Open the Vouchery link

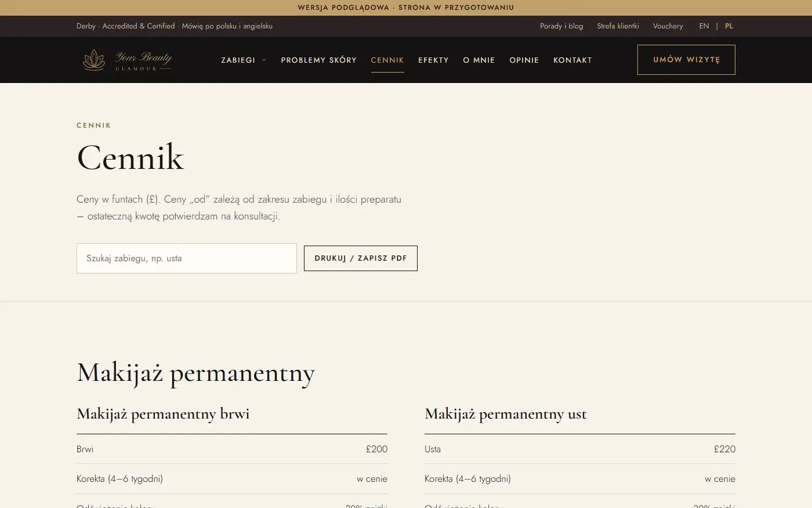668,26
